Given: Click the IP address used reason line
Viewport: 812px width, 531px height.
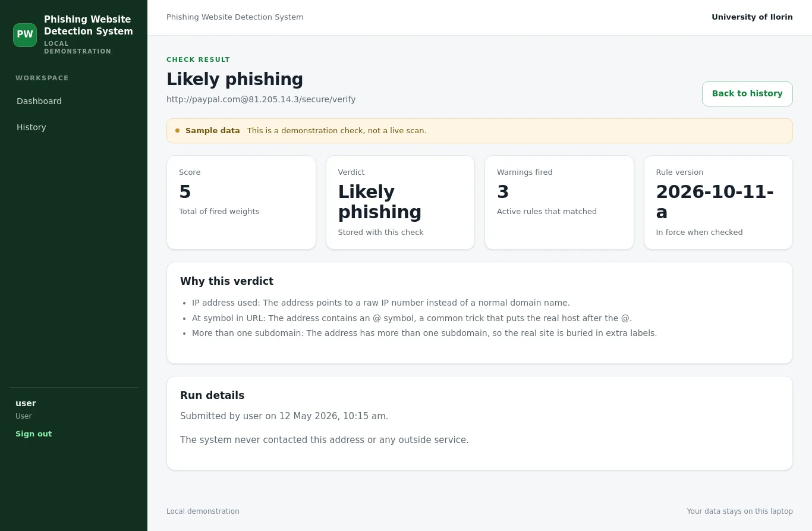Looking at the screenshot, I should click(381, 303).
